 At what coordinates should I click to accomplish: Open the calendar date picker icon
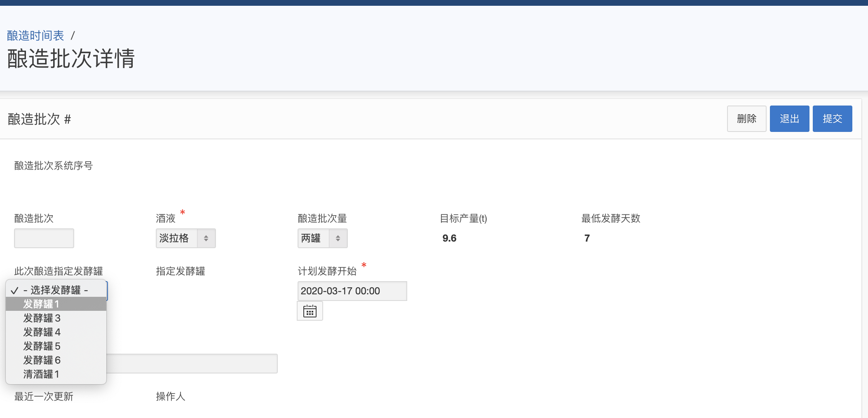pos(310,311)
